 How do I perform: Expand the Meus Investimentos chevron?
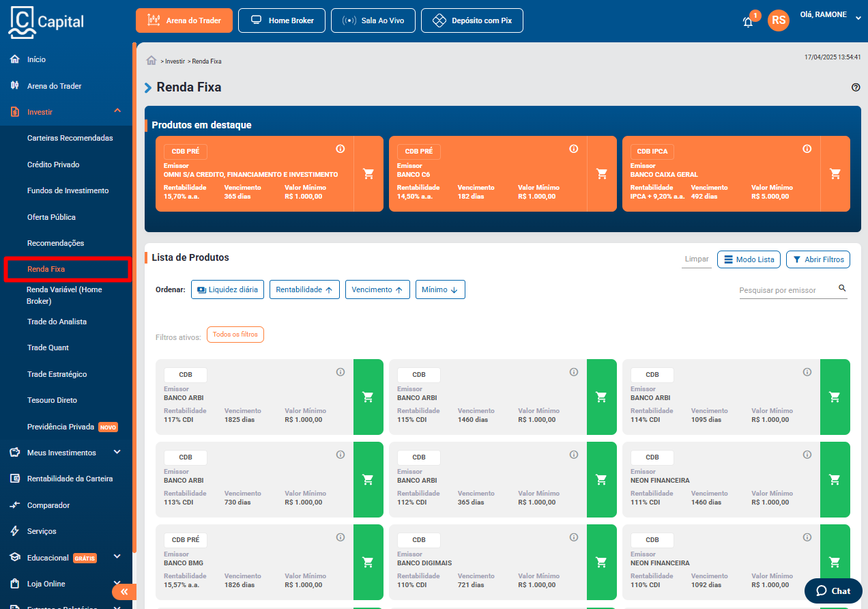point(117,452)
